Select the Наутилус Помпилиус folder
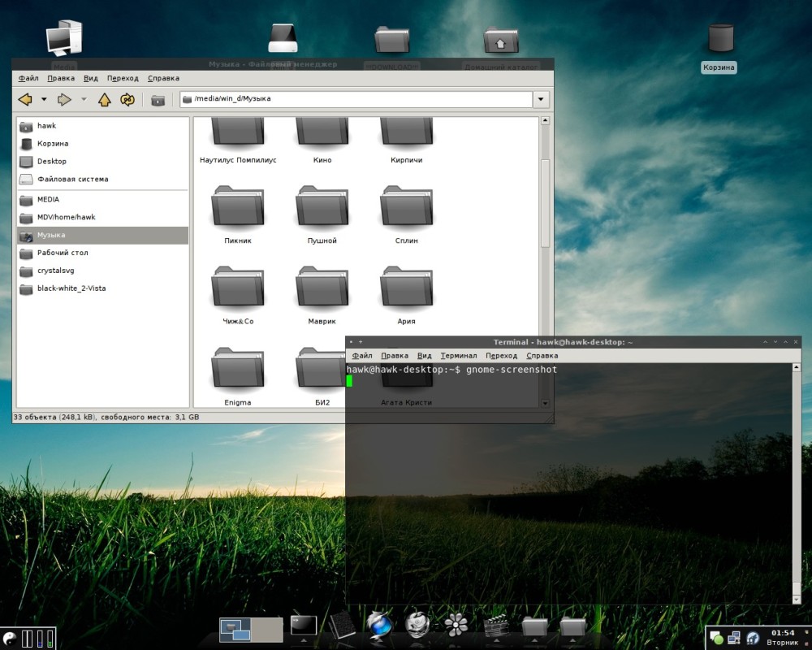Screen dimensions: 812x650 click(238, 139)
